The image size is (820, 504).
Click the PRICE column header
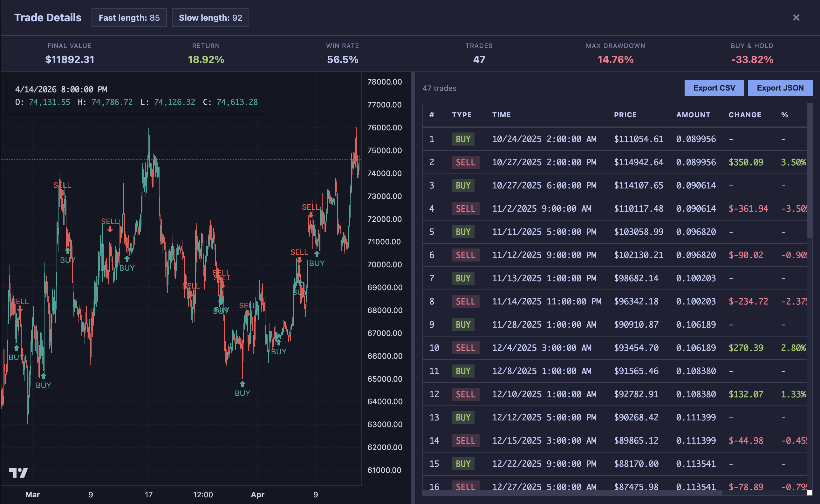(x=625, y=115)
